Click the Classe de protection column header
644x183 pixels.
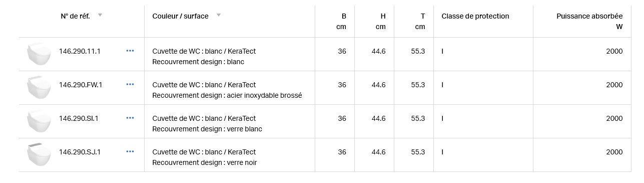[475, 16]
